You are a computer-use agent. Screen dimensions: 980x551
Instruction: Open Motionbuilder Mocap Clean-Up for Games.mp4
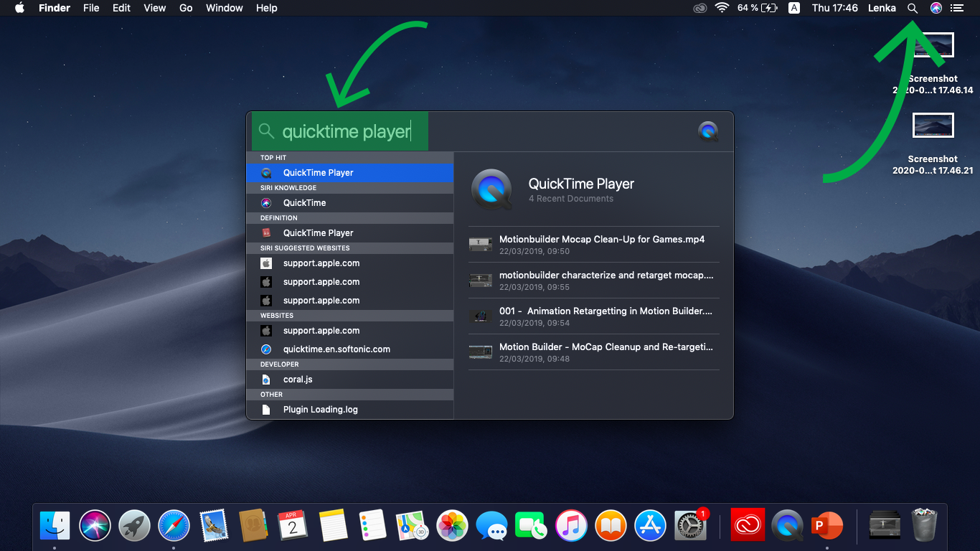tap(593, 245)
